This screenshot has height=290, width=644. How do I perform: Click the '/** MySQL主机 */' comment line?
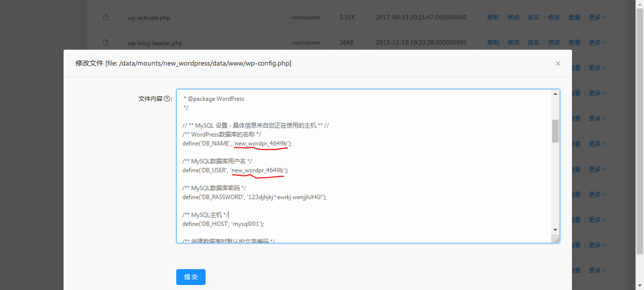point(206,215)
